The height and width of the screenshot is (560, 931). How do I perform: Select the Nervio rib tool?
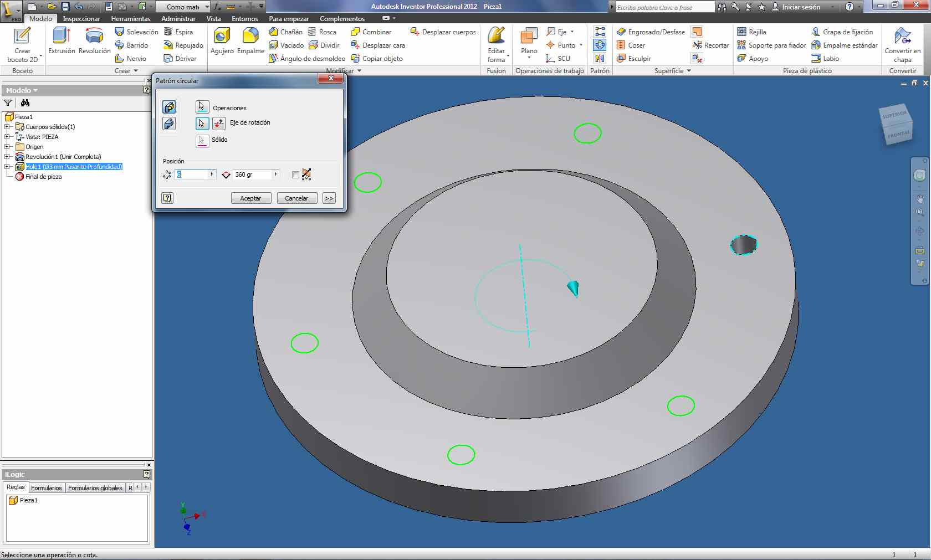click(131, 59)
